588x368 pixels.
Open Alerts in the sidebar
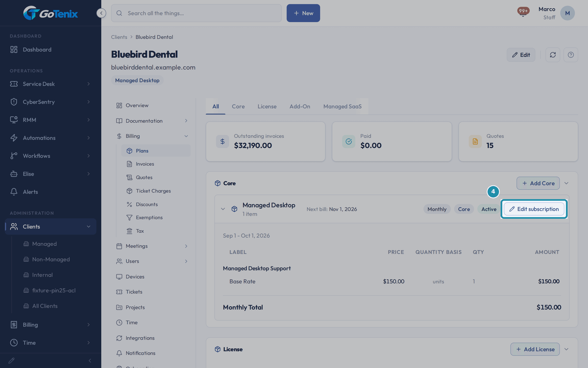point(51,192)
